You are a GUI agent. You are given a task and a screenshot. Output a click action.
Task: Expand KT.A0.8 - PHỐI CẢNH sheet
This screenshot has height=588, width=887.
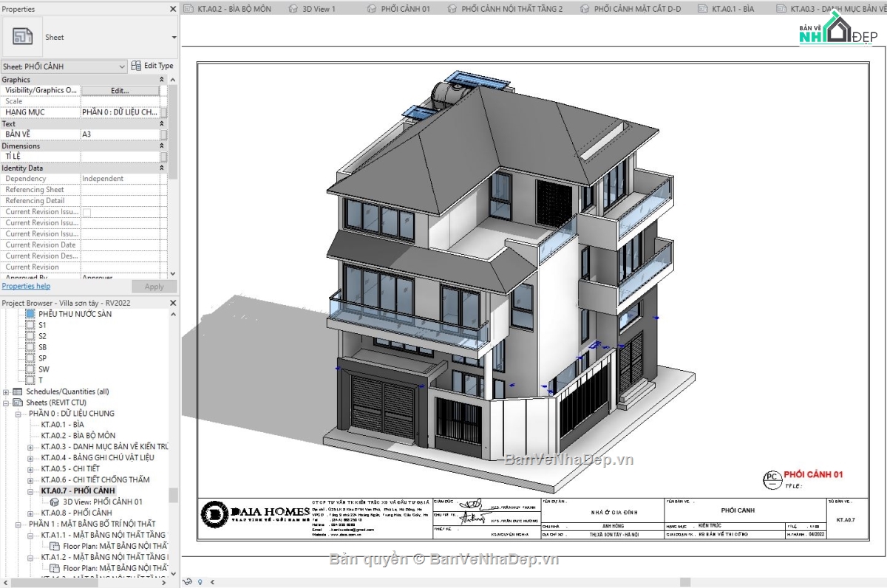click(x=30, y=513)
